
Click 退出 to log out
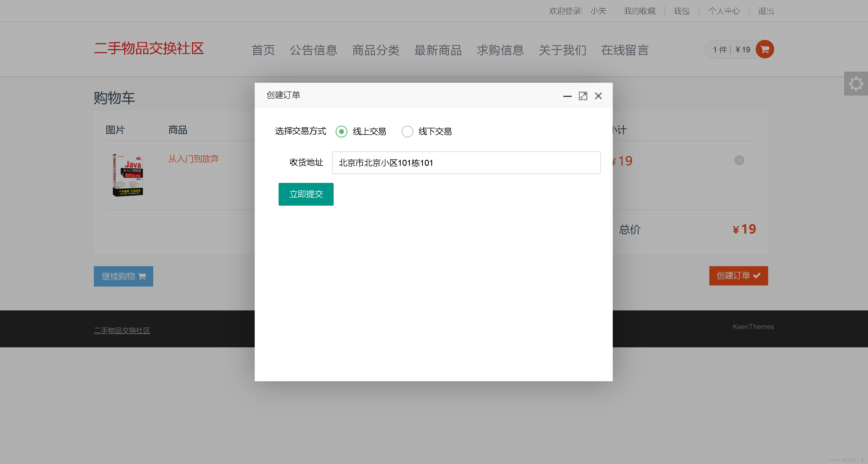(x=765, y=11)
